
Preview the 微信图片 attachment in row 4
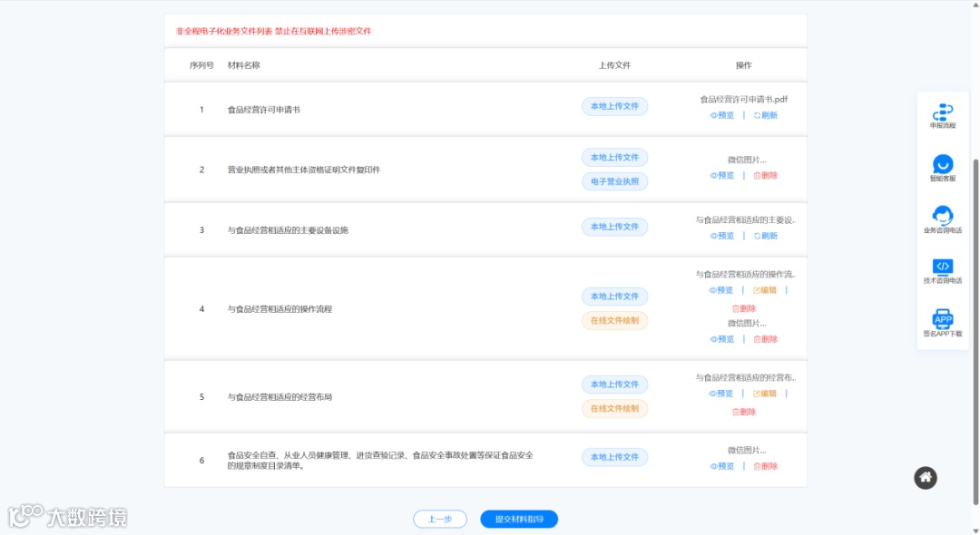coord(722,339)
